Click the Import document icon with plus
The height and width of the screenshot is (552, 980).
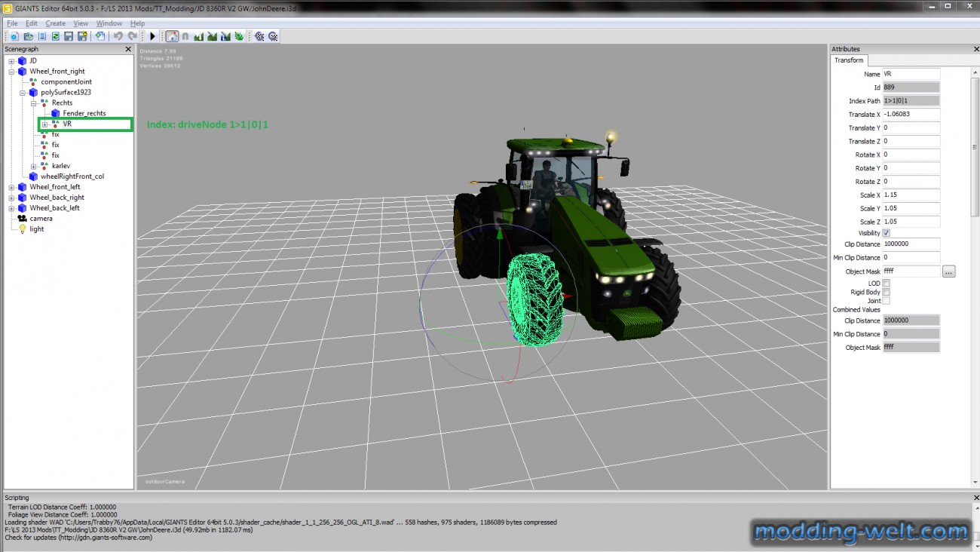point(100,36)
